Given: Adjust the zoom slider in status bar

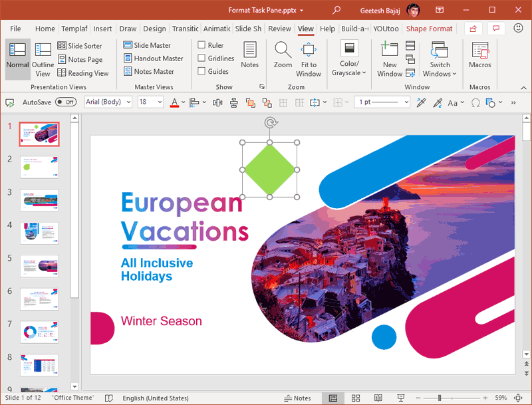Looking at the screenshot, I should (439, 398).
